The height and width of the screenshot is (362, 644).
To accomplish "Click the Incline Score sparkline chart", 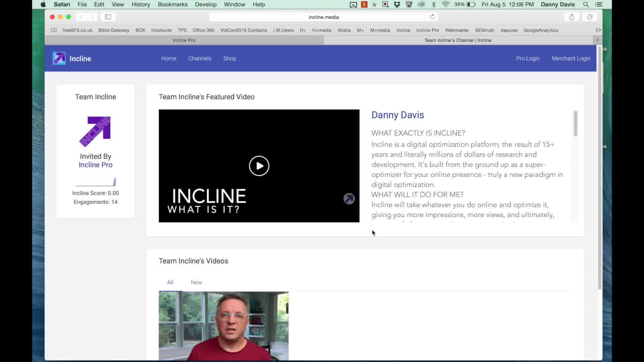I will (96, 182).
